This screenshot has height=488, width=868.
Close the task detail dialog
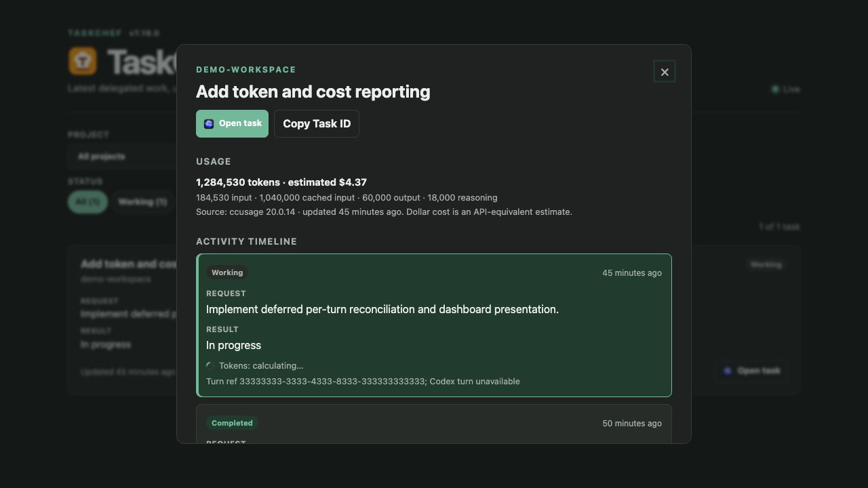pyautogui.click(x=665, y=72)
